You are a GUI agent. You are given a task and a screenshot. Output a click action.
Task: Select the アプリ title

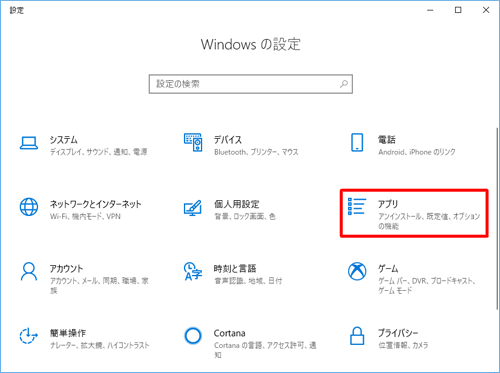388,203
